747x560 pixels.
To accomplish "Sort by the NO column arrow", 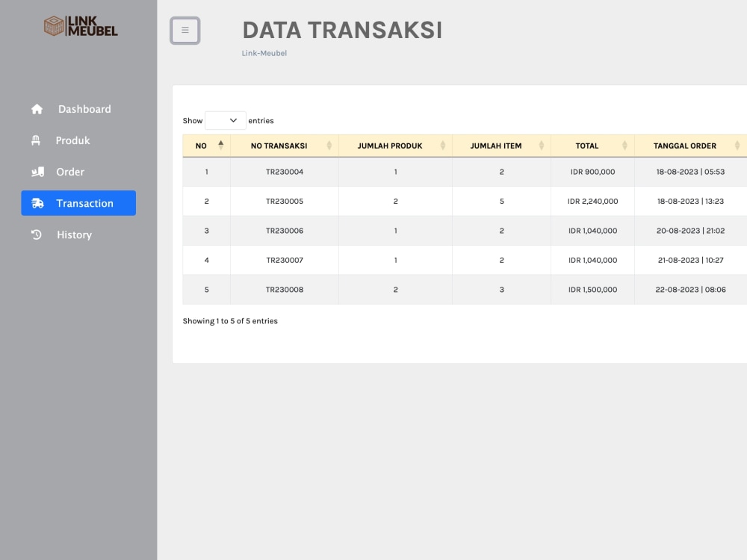I will pyautogui.click(x=220, y=146).
